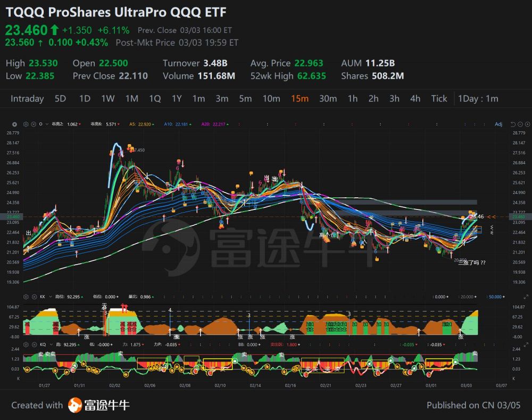The image size is (532, 420).
Task: Click the circled icon left of KK label
Action: [34, 297]
